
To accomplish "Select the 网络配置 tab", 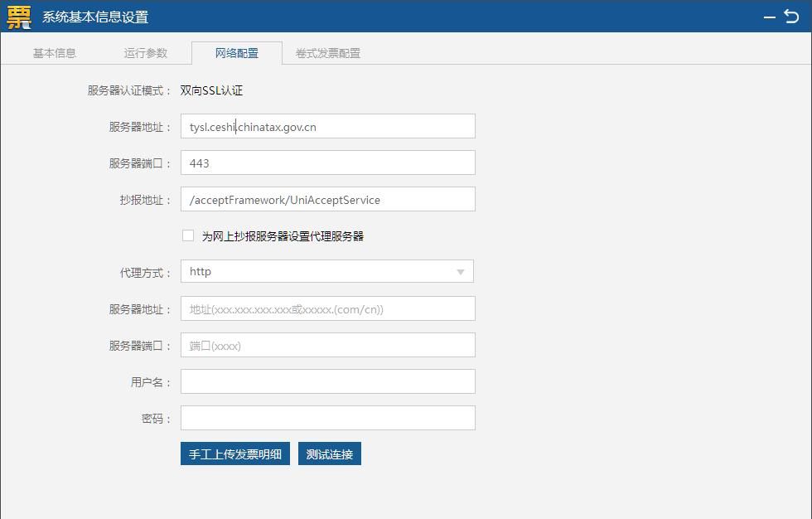I will pyautogui.click(x=239, y=51).
